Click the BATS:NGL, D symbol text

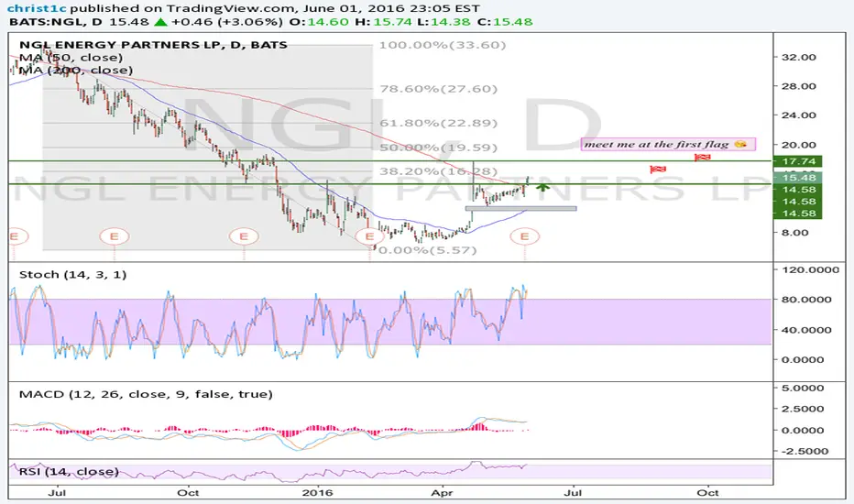point(57,22)
